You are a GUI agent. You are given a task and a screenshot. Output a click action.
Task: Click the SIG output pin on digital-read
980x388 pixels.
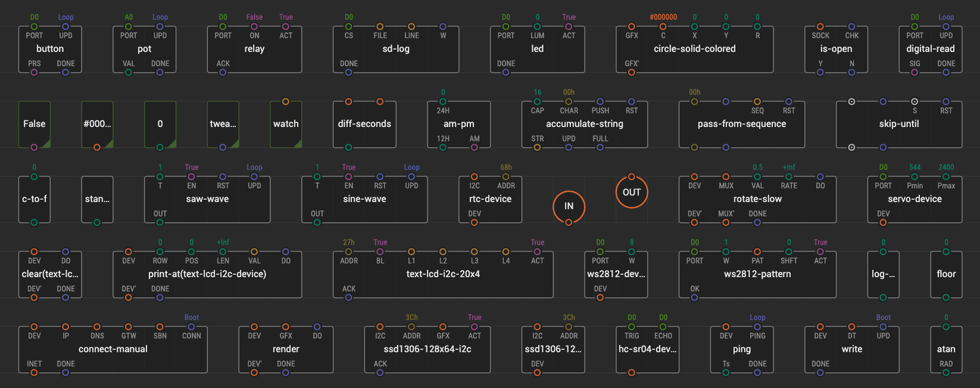(914, 72)
